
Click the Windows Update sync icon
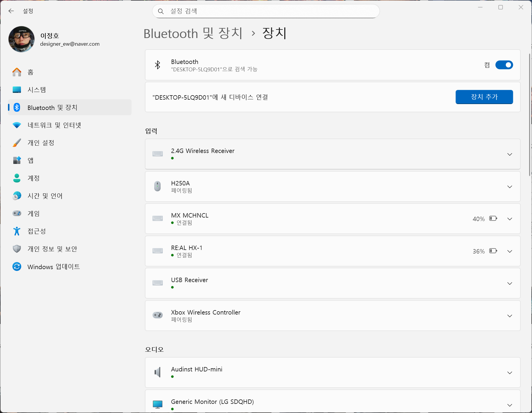pos(17,266)
